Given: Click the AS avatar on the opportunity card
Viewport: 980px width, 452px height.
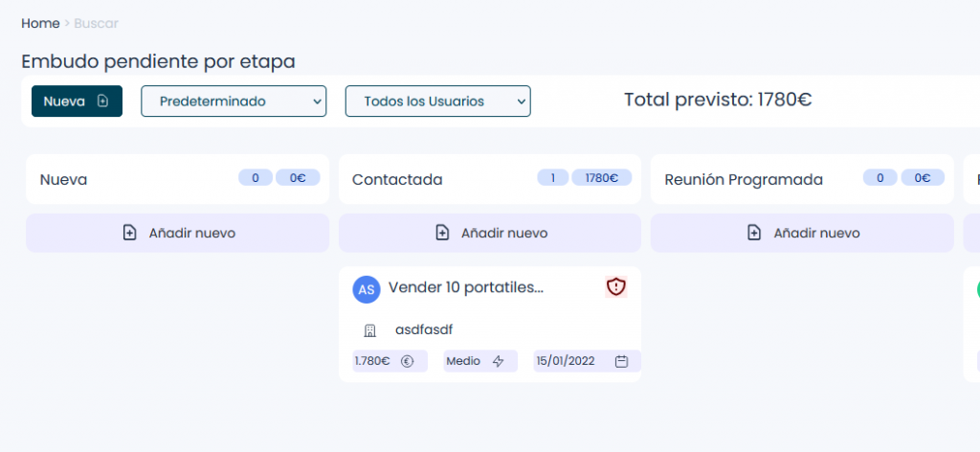Looking at the screenshot, I should pyautogui.click(x=366, y=289).
